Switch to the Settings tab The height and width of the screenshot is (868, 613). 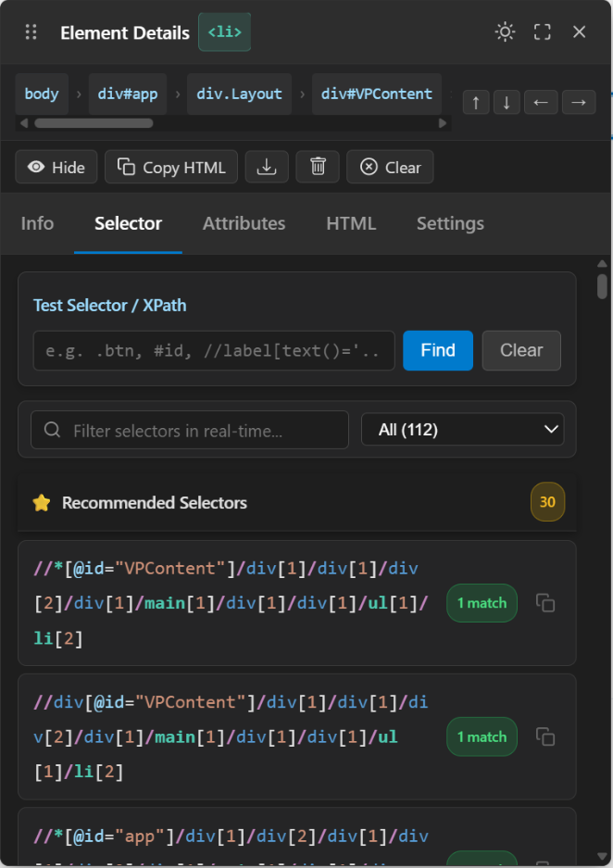[450, 223]
